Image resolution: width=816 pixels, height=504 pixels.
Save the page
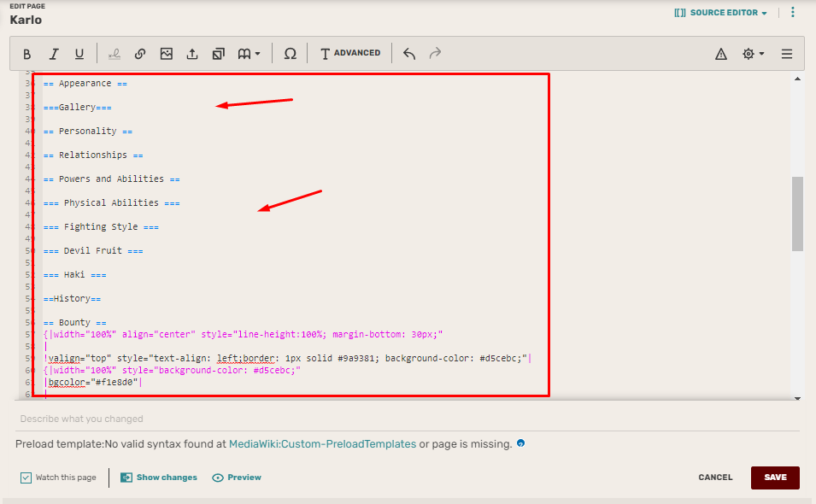tap(775, 478)
